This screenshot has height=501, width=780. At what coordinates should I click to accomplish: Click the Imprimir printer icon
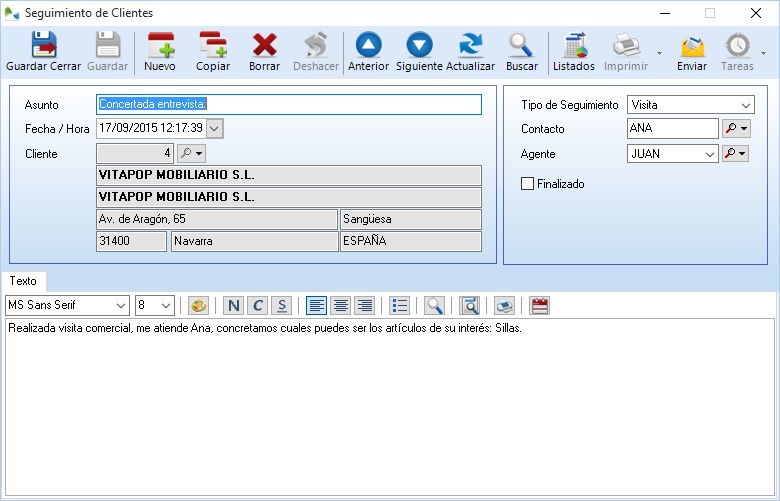point(626,52)
